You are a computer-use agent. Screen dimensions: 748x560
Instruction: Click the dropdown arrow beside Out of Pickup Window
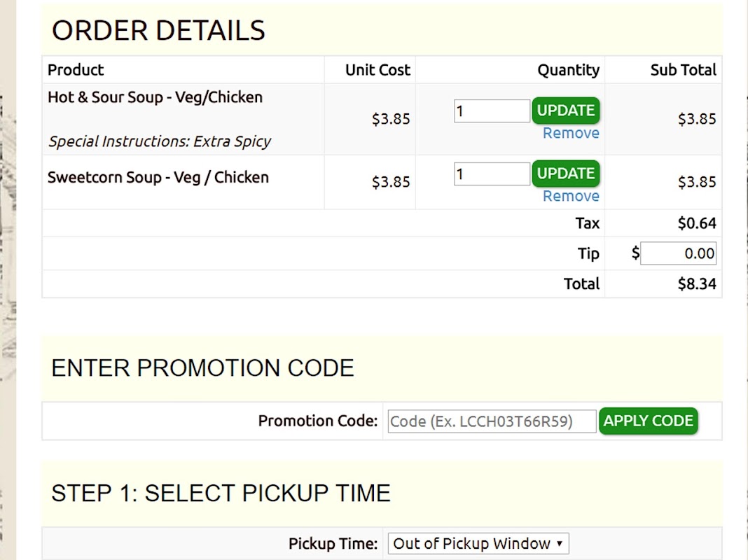560,544
